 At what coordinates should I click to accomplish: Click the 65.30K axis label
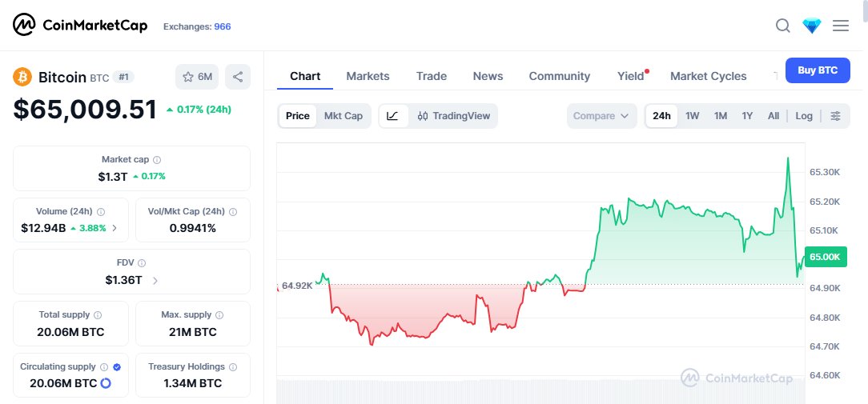(x=825, y=172)
